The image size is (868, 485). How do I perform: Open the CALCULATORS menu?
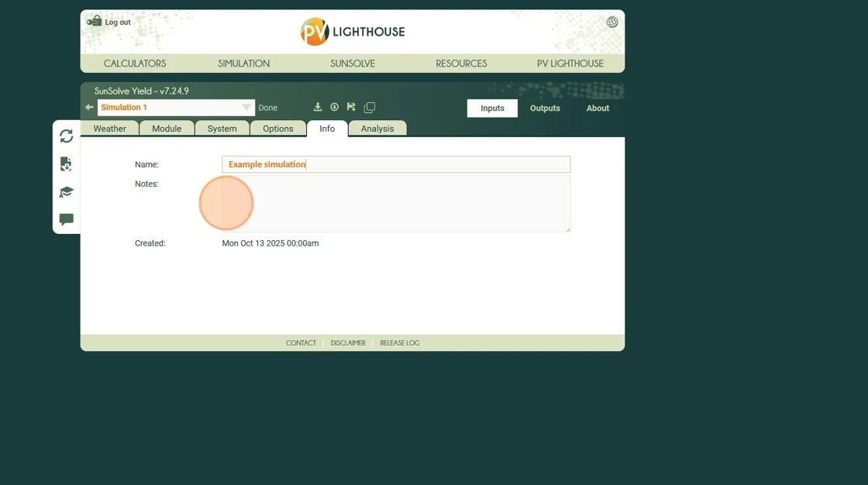click(x=135, y=64)
